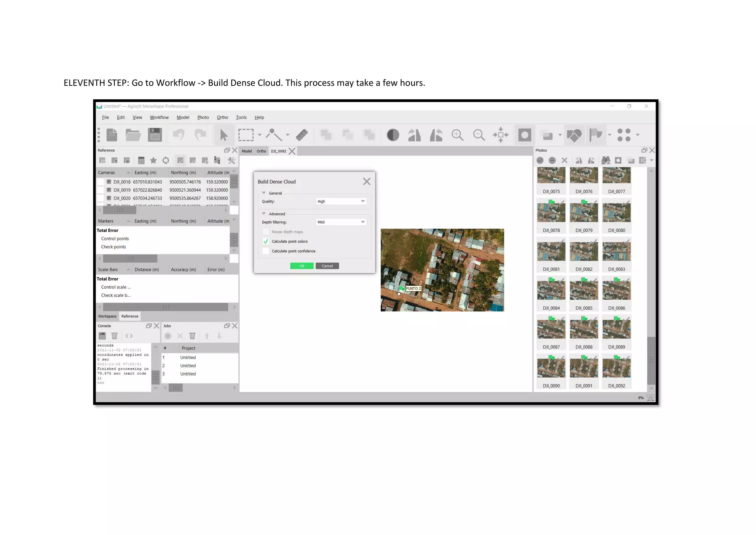This screenshot has height=535, width=756.
Task: Open the Workflow menu
Action: [159, 117]
